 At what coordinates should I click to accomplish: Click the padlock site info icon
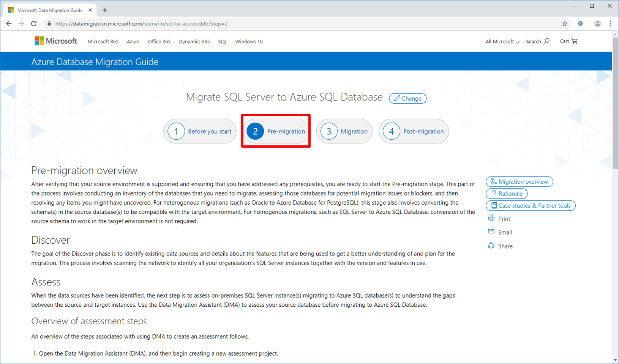[49, 24]
